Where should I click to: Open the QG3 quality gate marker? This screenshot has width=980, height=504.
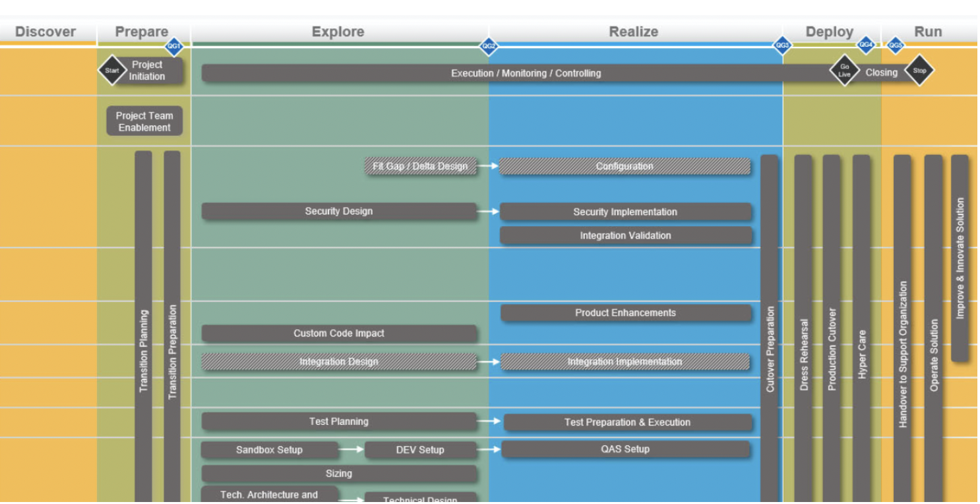[782, 46]
